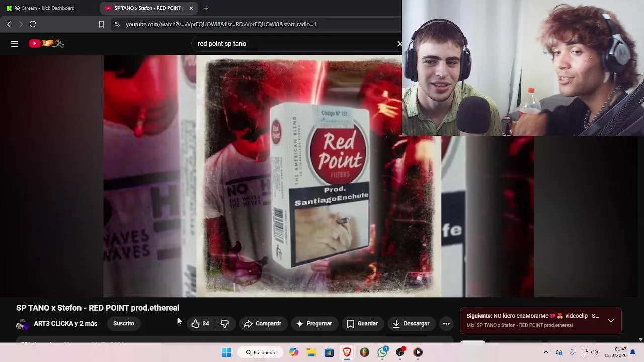This screenshot has width=644, height=362.
Task: Open OBS Studio from the taskbar
Action: (400, 352)
